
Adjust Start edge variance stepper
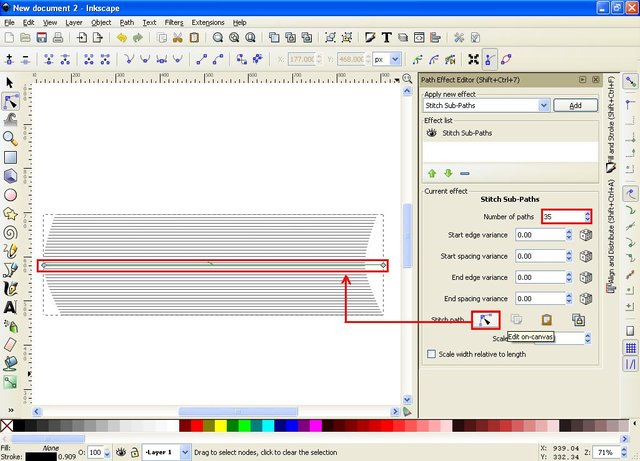(x=569, y=235)
